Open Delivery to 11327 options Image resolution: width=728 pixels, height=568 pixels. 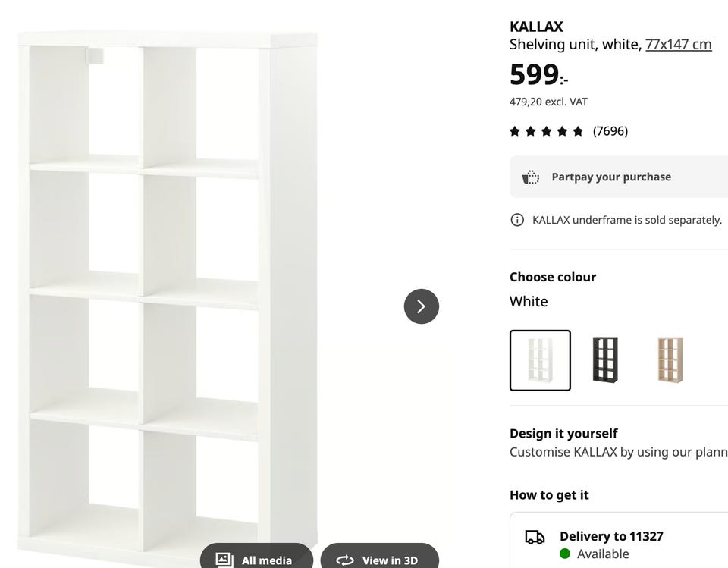click(x=611, y=536)
